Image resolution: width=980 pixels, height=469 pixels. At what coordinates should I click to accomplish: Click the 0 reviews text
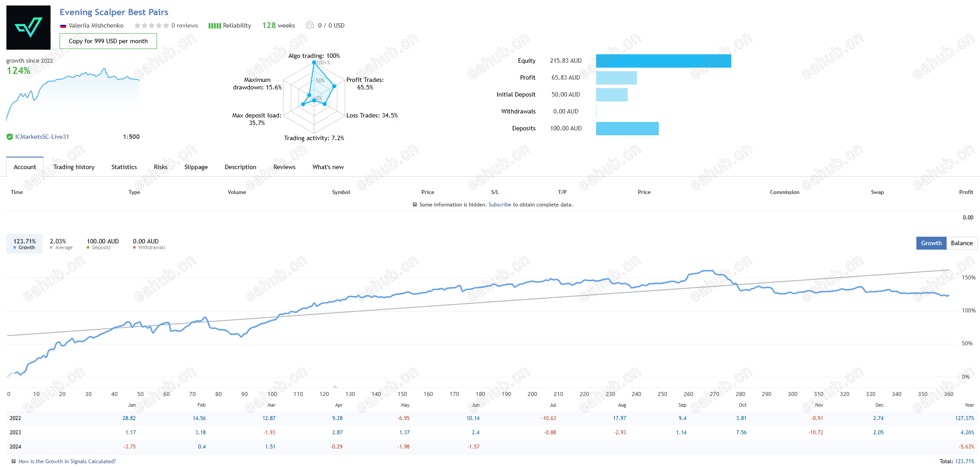[185, 25]
